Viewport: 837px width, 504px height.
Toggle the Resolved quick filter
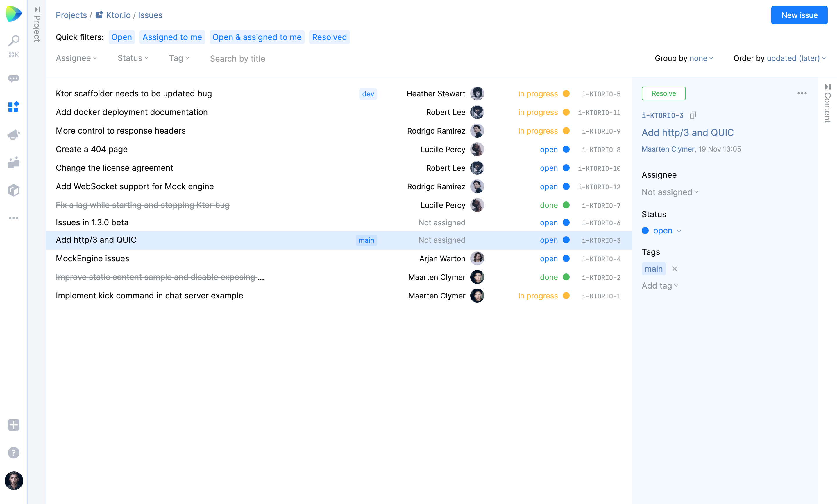point(329,37)
